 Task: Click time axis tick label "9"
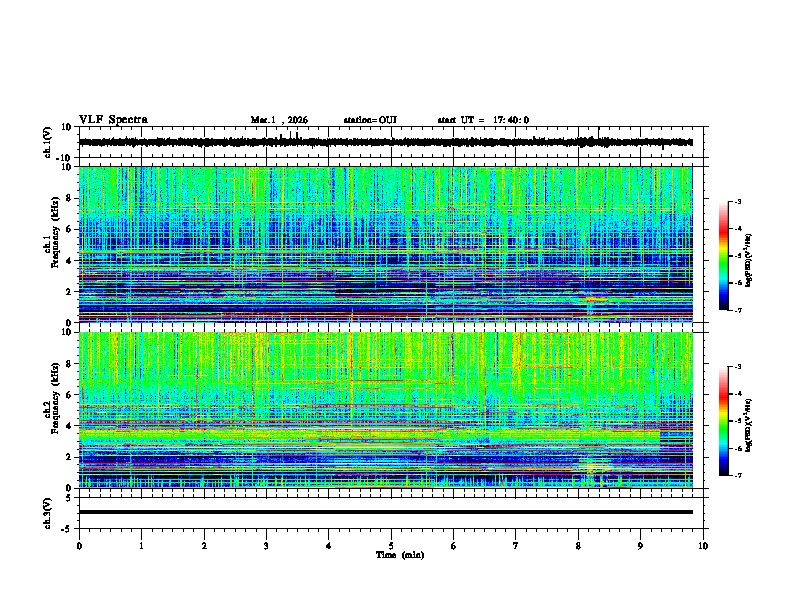(x=640, y=545)
